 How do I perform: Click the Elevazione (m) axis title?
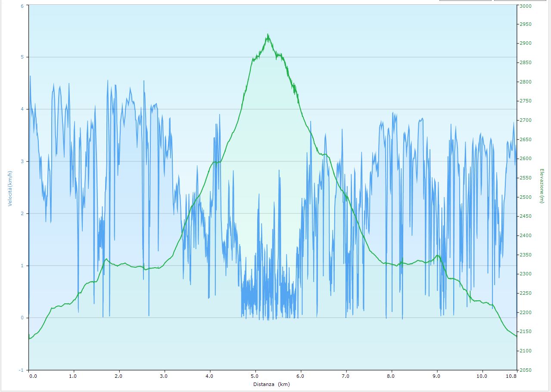[542, 186]
